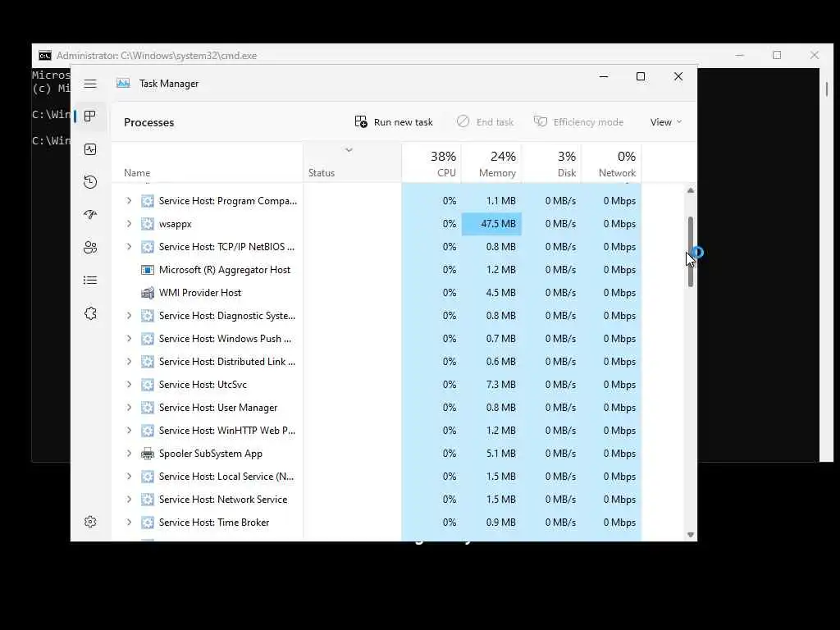
Task: Sort by the Name column header
Action: [208, 163]
